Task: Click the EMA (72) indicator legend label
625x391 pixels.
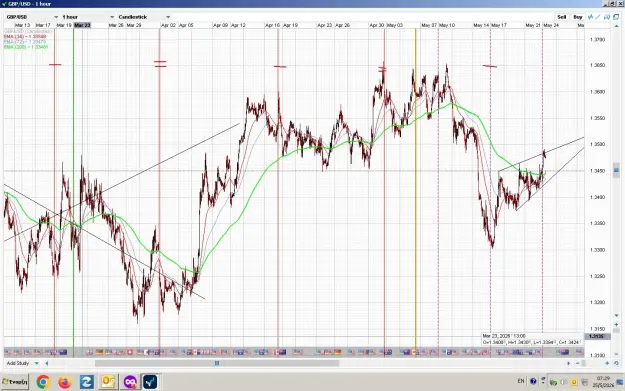Action: [25, 41]
